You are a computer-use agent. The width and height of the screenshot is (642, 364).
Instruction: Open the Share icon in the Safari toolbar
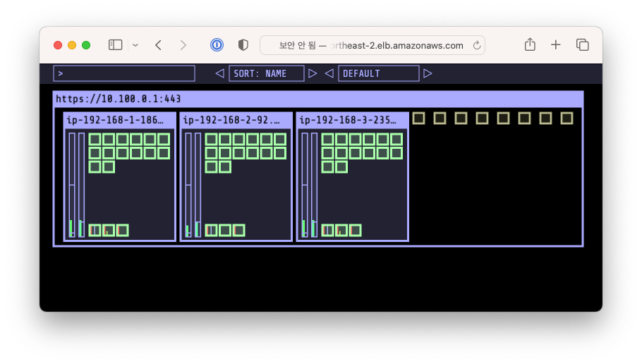point(530,44)
